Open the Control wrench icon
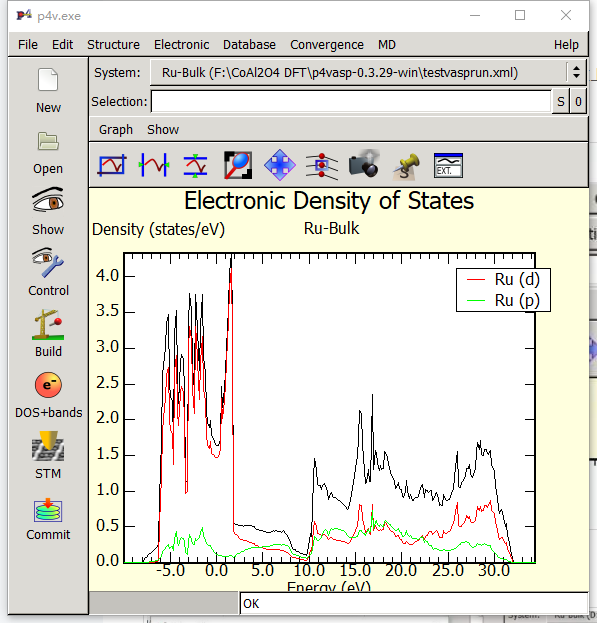 (x=48, y=262)
